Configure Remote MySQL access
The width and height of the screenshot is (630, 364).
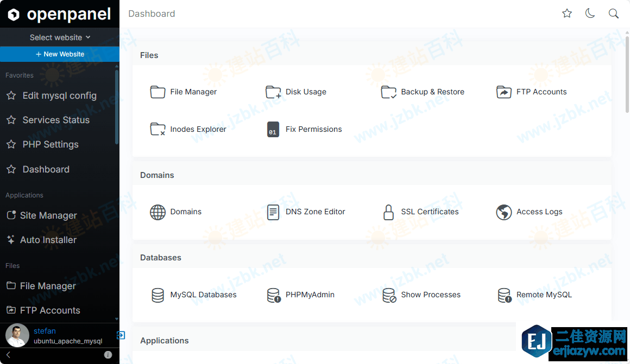coord(544,295)
